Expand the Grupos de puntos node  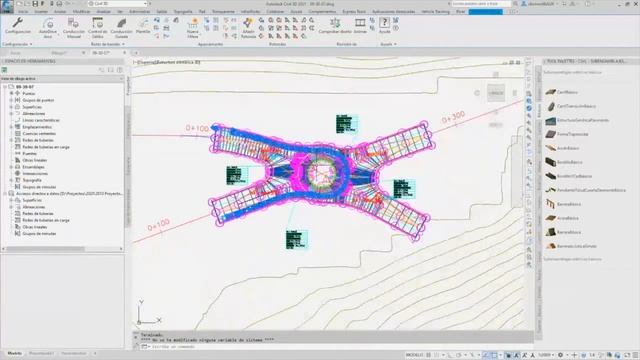[11, 100]
